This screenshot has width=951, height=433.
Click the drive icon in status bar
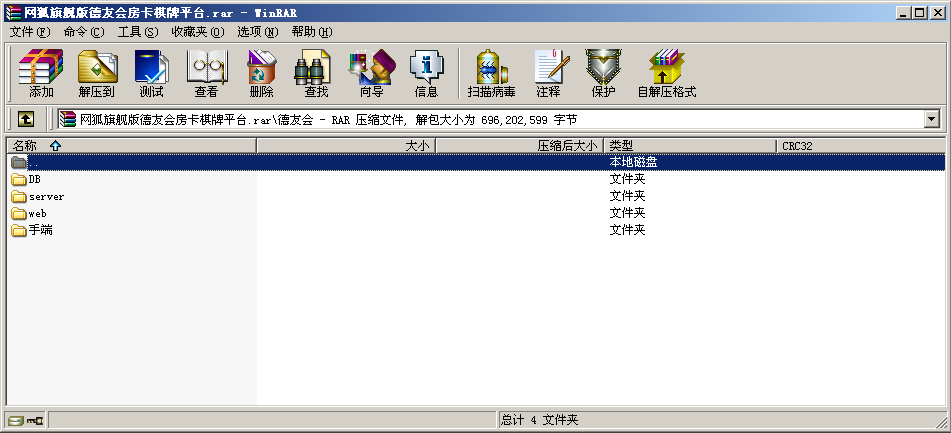tap(16, 420)
